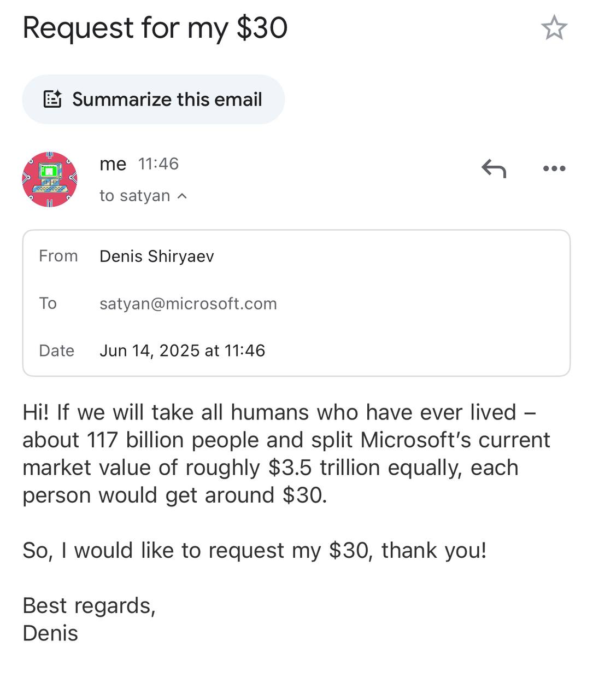Click the email subject 'Request for my $30'
The width and height of the screenshot is (593, 700).
tap(155, 28)
